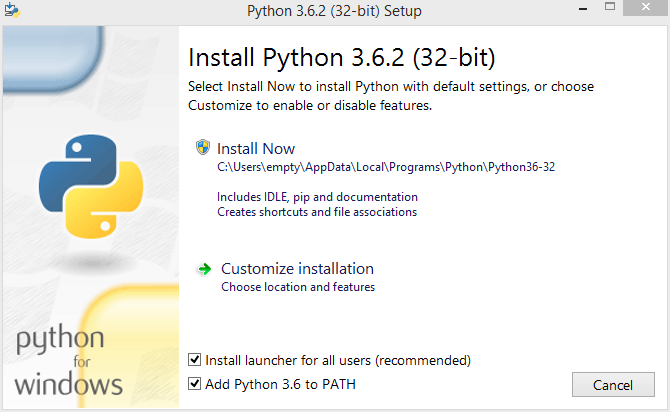This screenshot has height=412, width=670.
Task: Uncheck Install launcher for all users
Action: [194, 360]
